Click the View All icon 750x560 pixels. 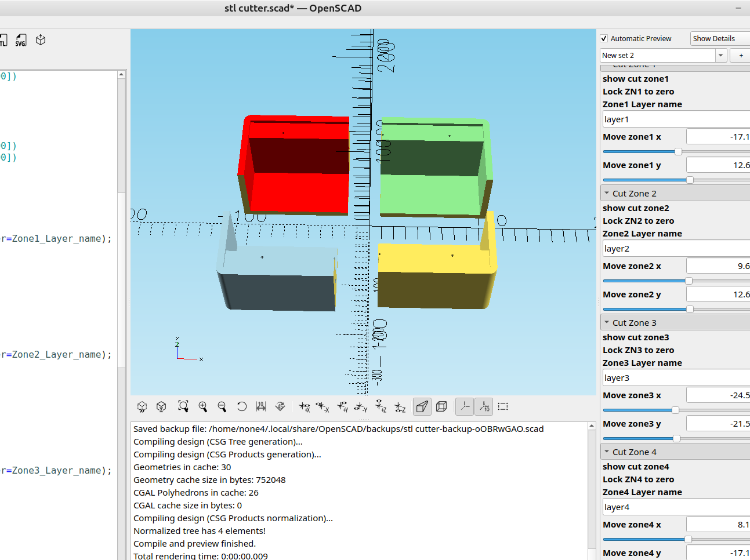(183, 406)
